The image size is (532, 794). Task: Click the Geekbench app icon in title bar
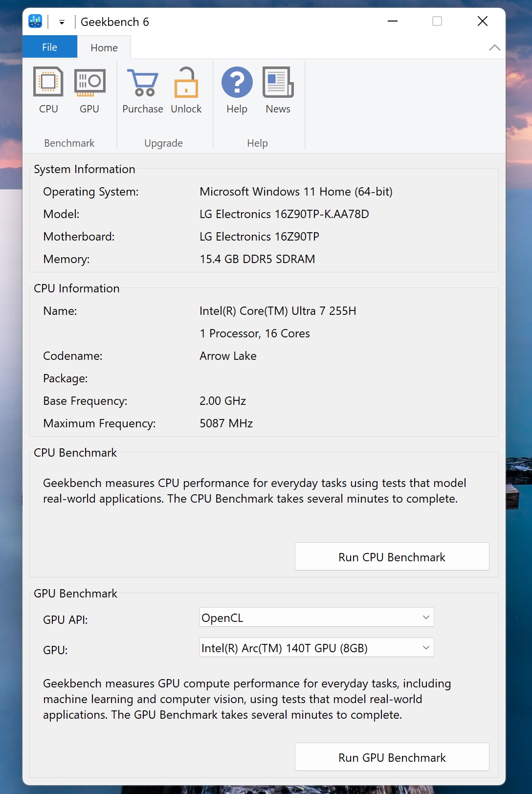pos(35,22)
